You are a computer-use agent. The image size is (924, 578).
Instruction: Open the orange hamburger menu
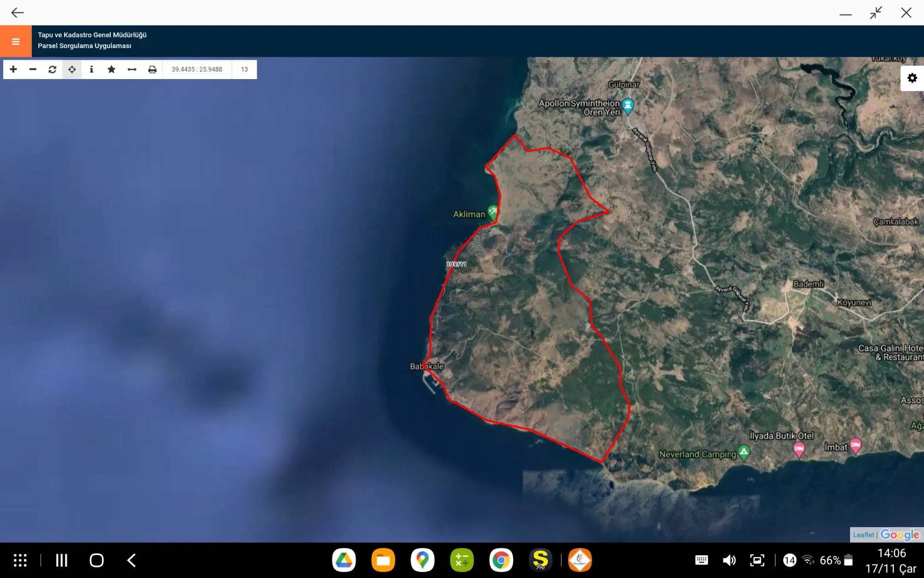16,42
